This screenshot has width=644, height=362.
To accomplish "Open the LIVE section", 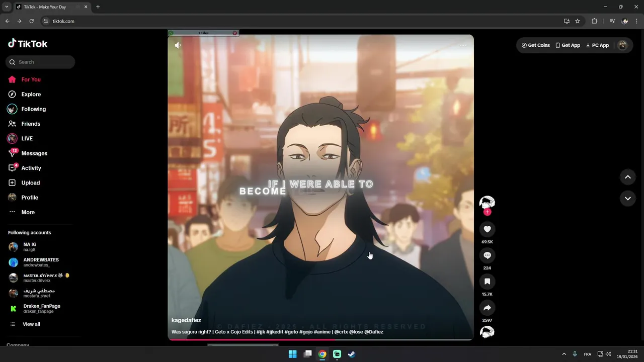I will pos(20,138).
